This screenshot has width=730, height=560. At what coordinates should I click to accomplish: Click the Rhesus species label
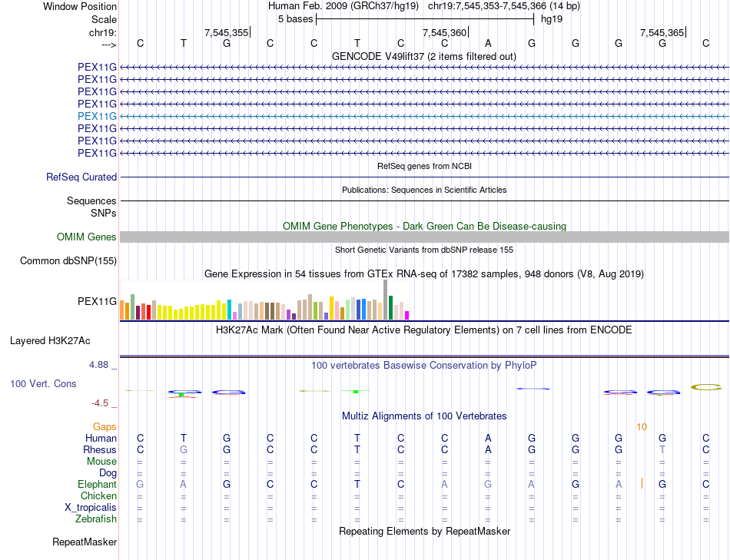click(x=100, y=450)
